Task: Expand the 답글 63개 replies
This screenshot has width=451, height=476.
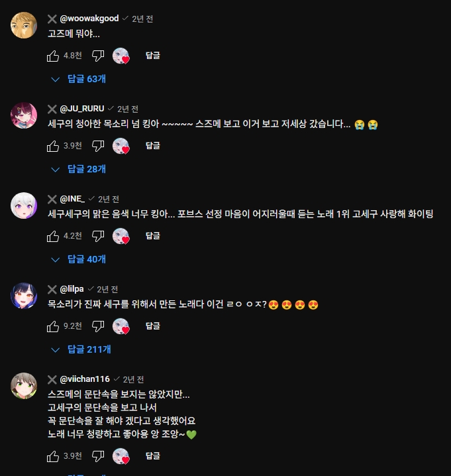Action: [x=79, y=80]
